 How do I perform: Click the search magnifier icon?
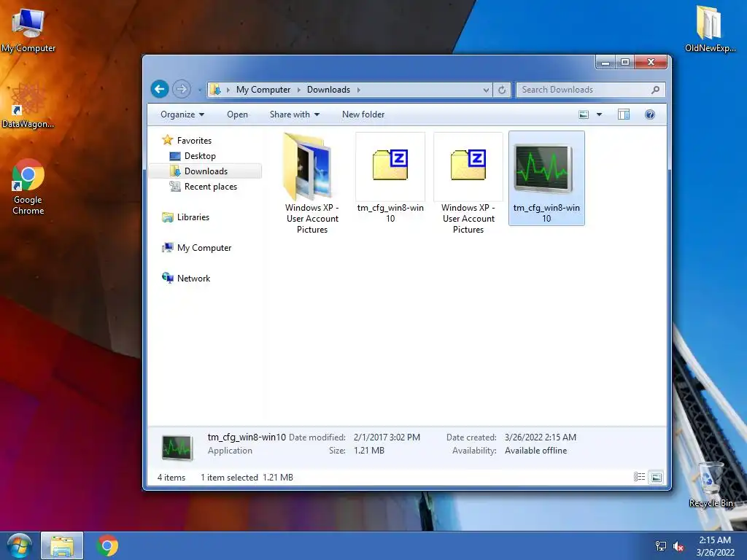tap(656, 90)
